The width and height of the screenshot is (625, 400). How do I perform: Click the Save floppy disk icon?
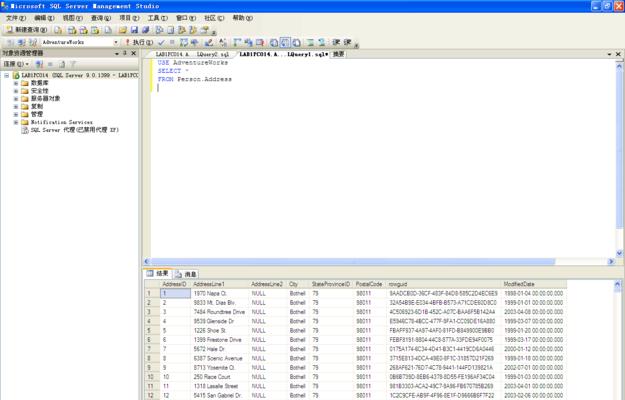pos(134,30)
